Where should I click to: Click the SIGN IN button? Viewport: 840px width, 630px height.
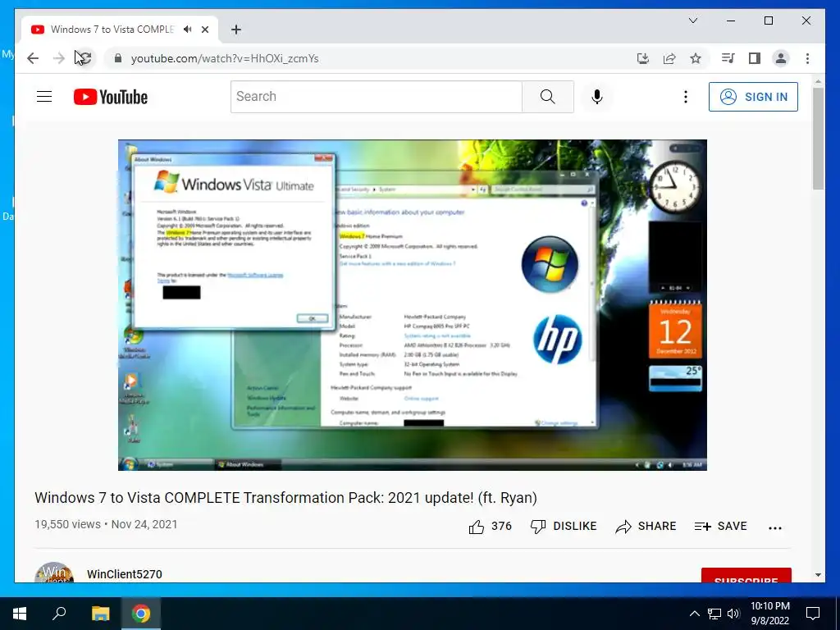click(x=753, y=97)
